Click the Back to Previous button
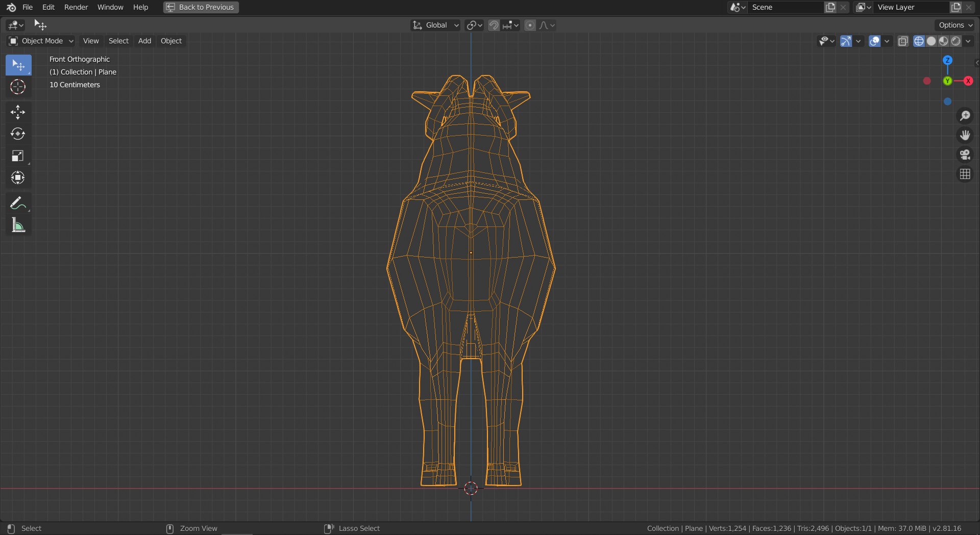The height and width of the screenshot is (535, 980). pyautogui.click(x=201, y=7)
